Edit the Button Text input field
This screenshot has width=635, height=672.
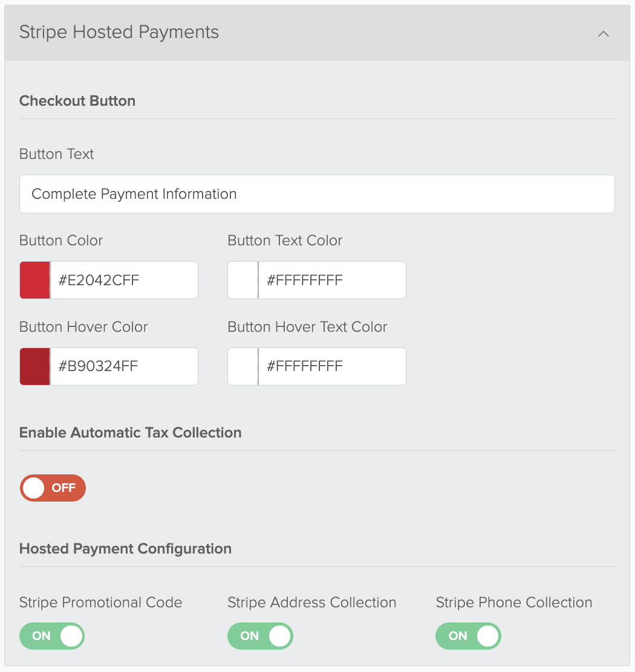pos(317,194)
